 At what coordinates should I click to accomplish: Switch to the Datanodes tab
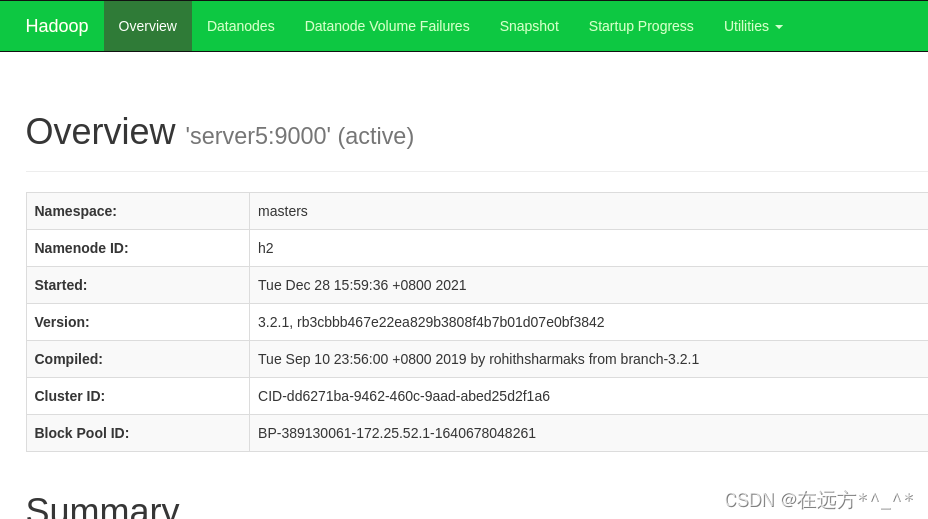click(240, 26)
